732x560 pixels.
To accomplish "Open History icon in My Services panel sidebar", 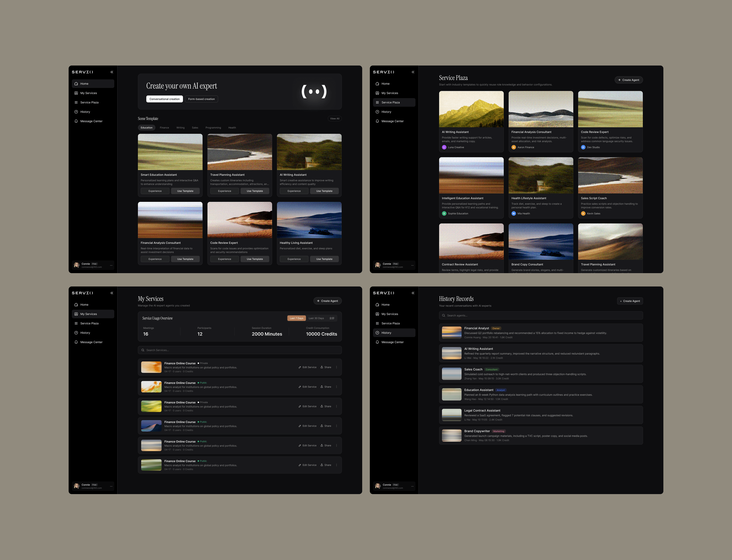I will (76, 333).
